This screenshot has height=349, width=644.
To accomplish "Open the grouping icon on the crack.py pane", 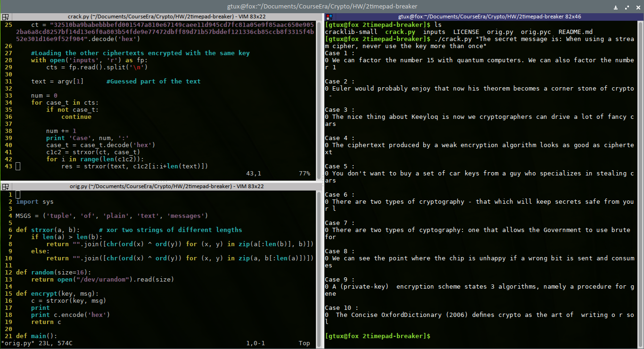I will [x=5, y=17].
